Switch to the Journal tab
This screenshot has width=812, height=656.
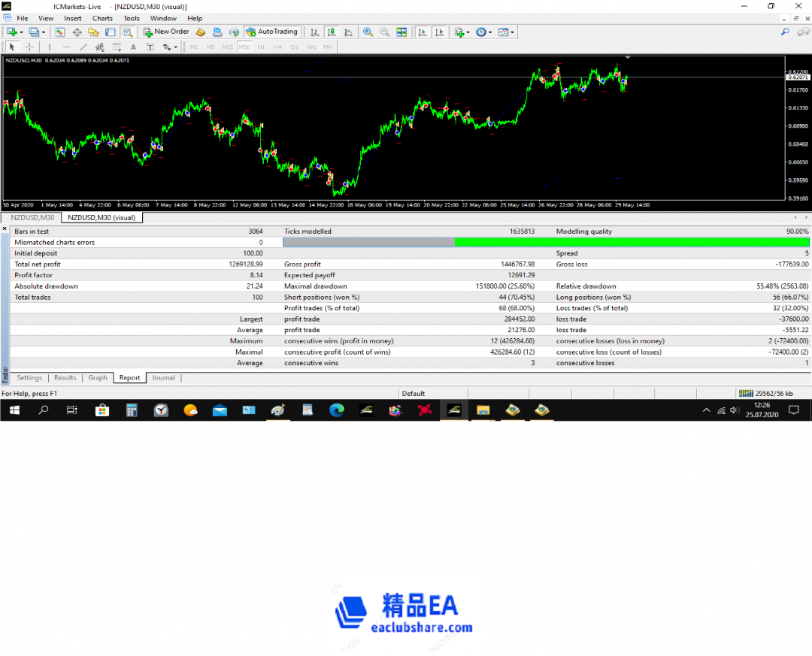click(x=163, y=377)
